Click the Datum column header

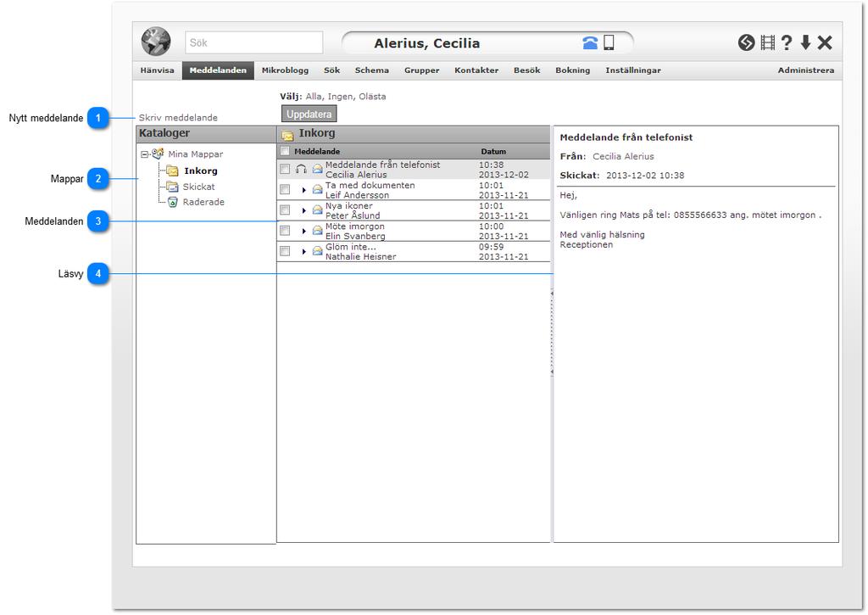click(493, 151)
